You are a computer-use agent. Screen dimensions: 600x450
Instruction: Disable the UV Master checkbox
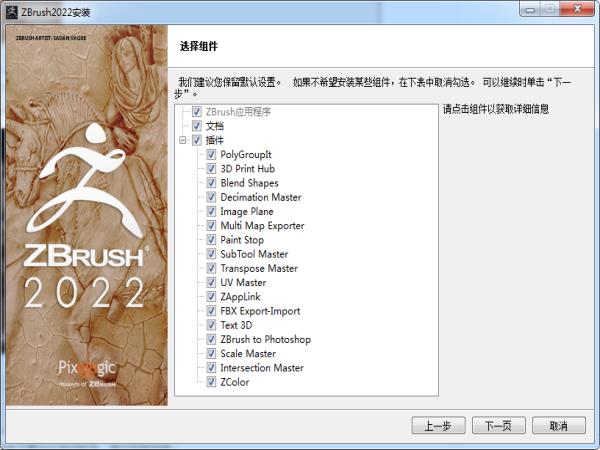click(x=211, y=283)
